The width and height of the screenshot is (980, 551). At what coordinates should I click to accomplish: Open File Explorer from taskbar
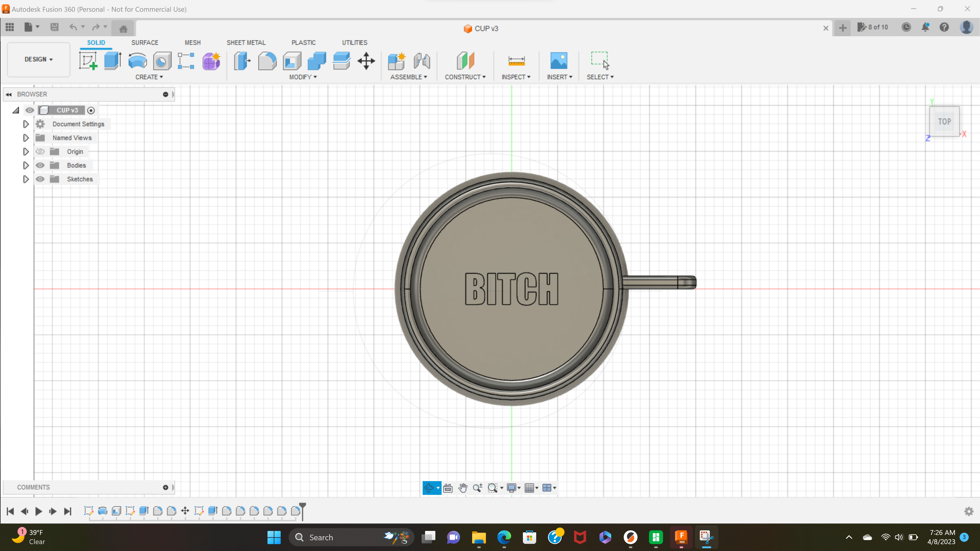tap(479, 537)
